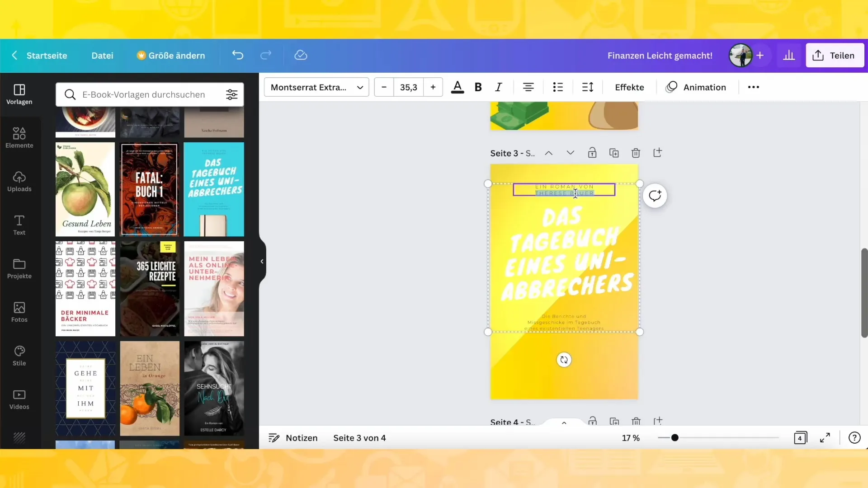Image resolution: width=868 pixels, height=488 pixels.
Task: Toggle the lock icon on Seite 3
Action: point(592,153)
